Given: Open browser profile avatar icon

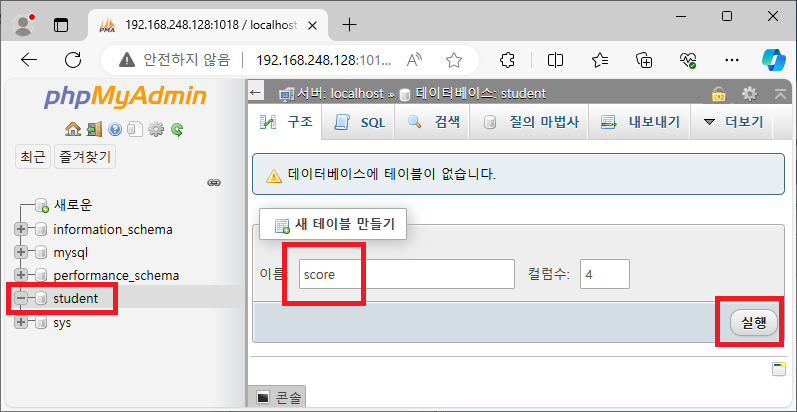Looking at the screenshot, I should (23, 24).
